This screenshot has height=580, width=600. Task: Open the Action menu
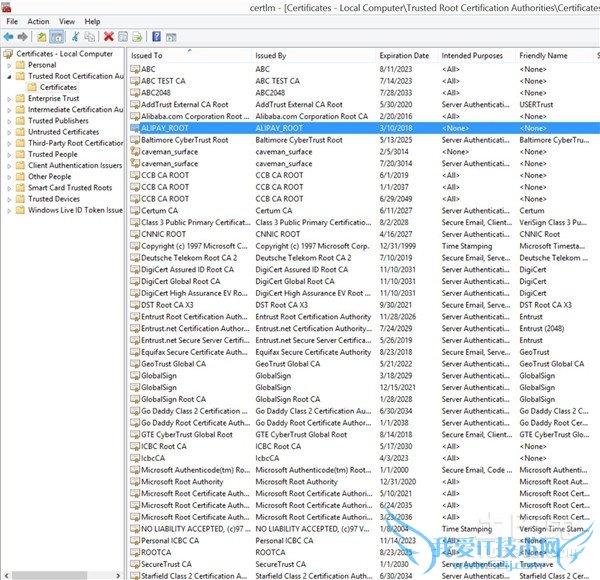[38, 21]
